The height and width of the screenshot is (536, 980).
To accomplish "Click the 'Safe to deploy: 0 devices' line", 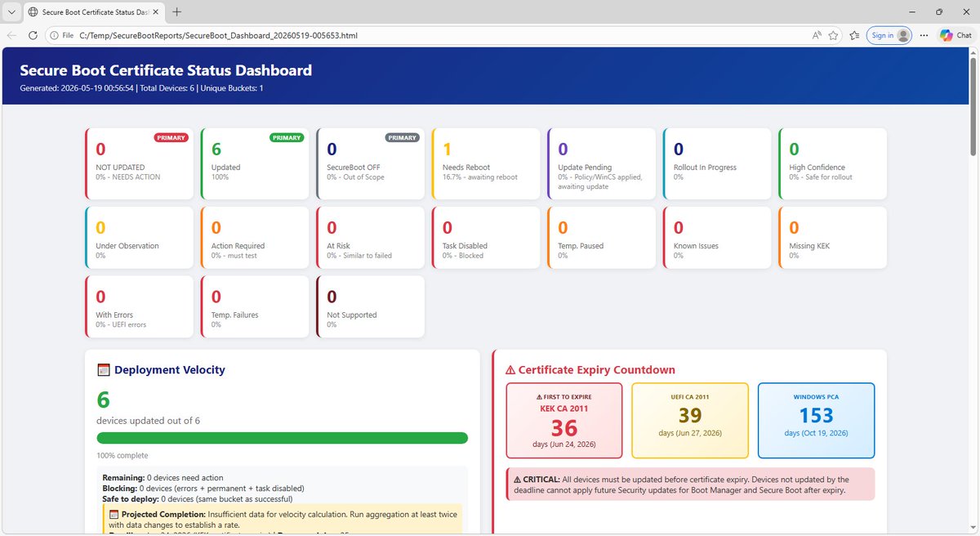I will (x=198, y=499).
